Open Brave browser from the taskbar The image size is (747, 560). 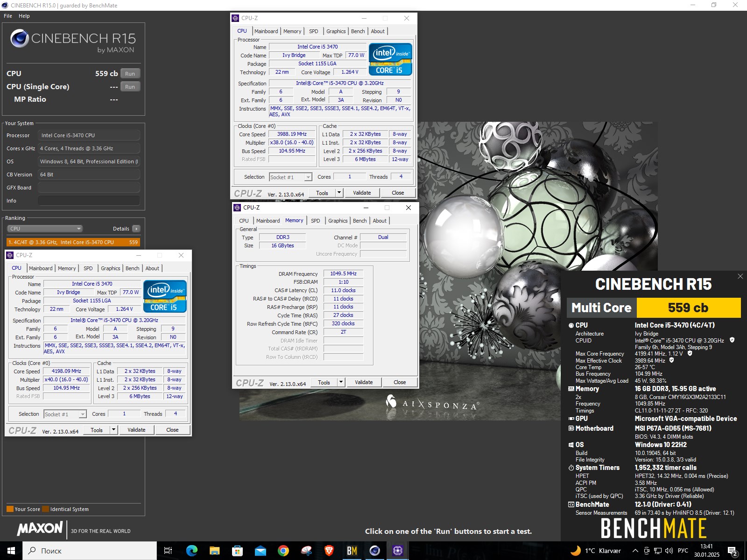(x=329, y=551)
